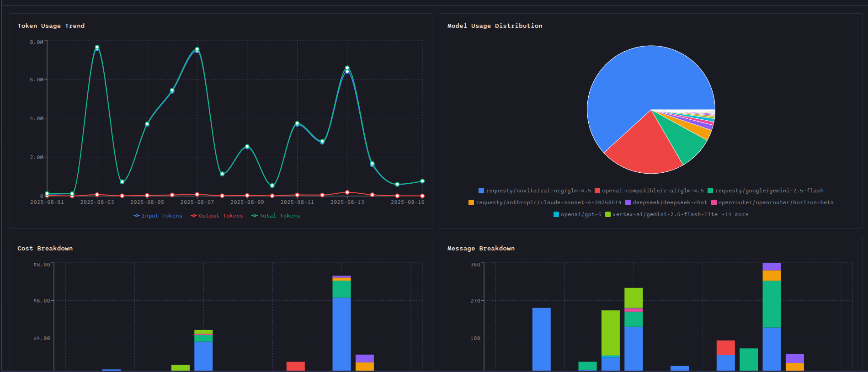Click the '$4.00' cost axis label

(x=42, y=338)
